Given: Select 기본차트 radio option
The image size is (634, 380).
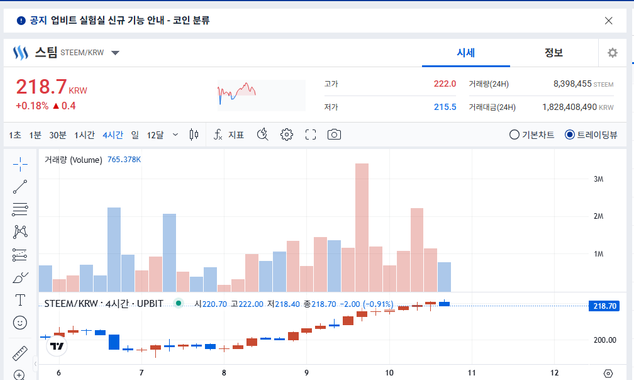Looking at the screenshot, I should 532,135.
